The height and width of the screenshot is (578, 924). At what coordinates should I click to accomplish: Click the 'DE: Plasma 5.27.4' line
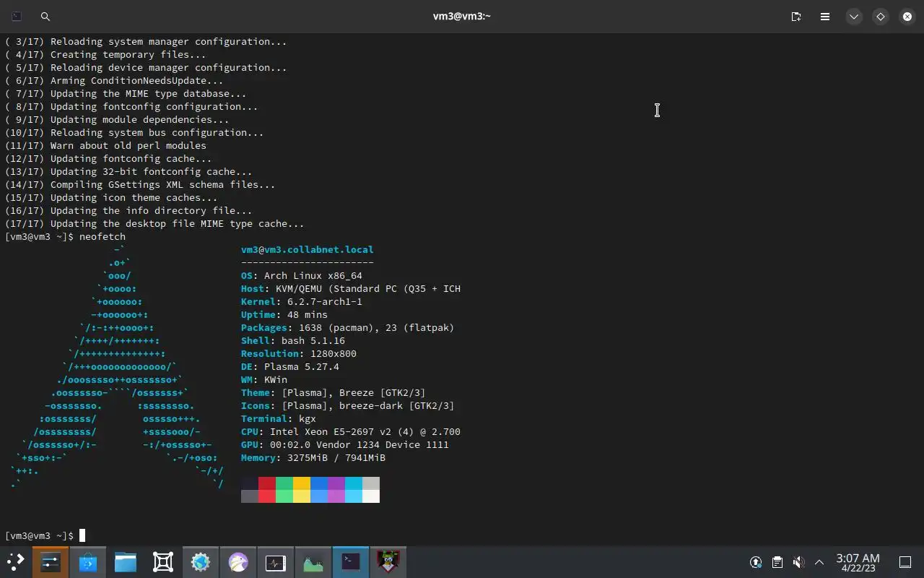[290, 367]
